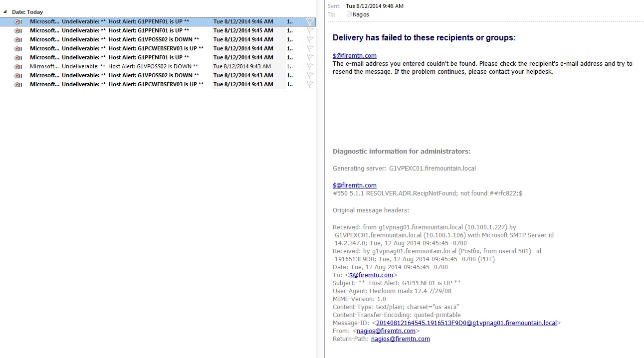Open the 9:45 AM G1PPENF01 is UP message

coord(149,30)
